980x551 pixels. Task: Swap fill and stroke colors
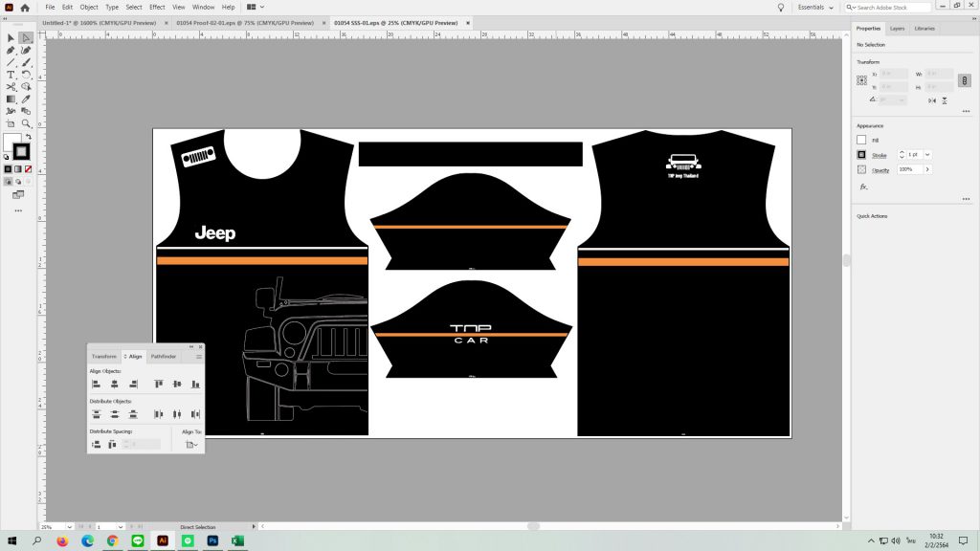tap(28, 137)
